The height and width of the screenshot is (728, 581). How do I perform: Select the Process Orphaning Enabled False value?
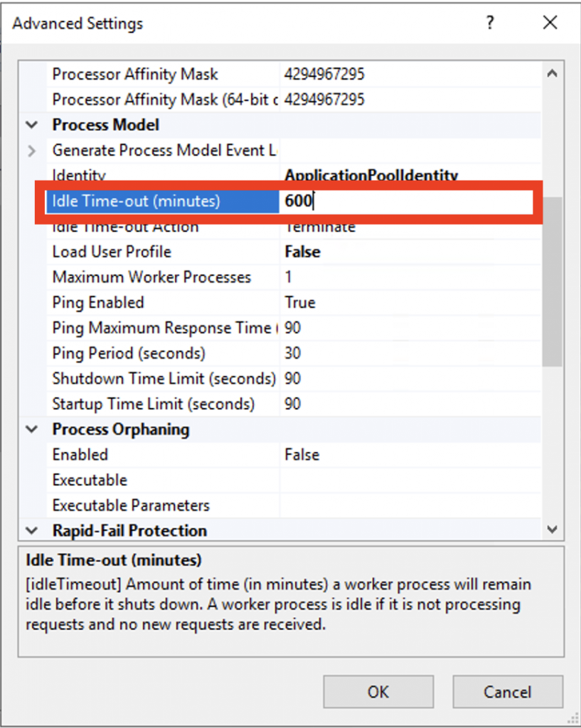[302, 454]
